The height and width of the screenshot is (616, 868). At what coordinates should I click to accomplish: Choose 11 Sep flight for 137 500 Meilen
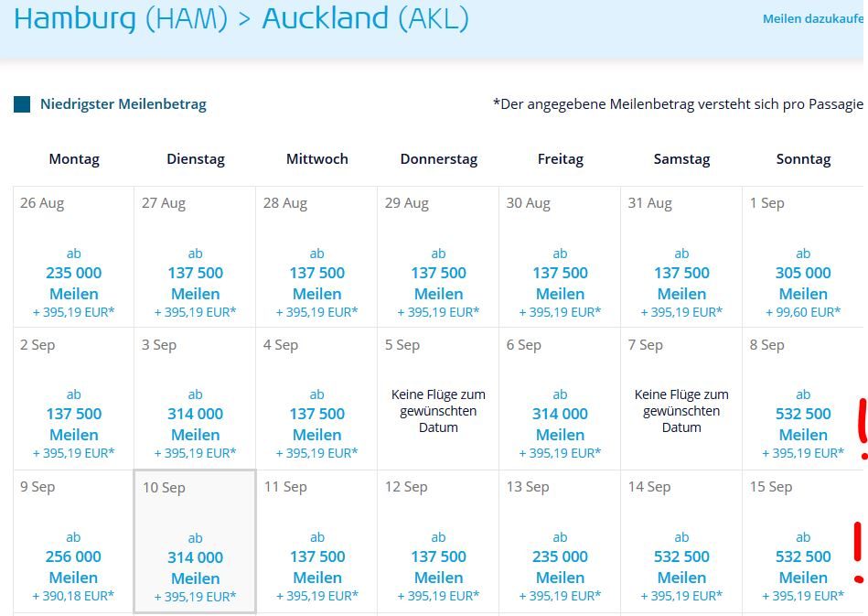pyautogui.click(x=316, y=541)
